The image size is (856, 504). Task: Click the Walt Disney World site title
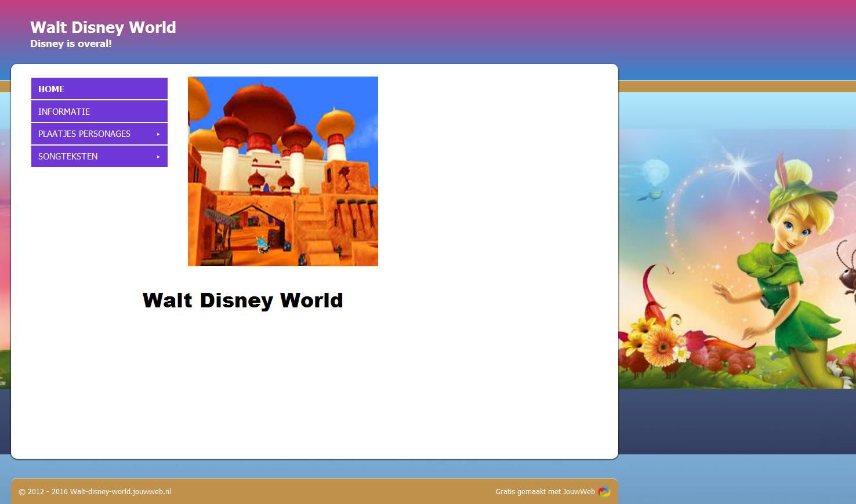(103, 27)
